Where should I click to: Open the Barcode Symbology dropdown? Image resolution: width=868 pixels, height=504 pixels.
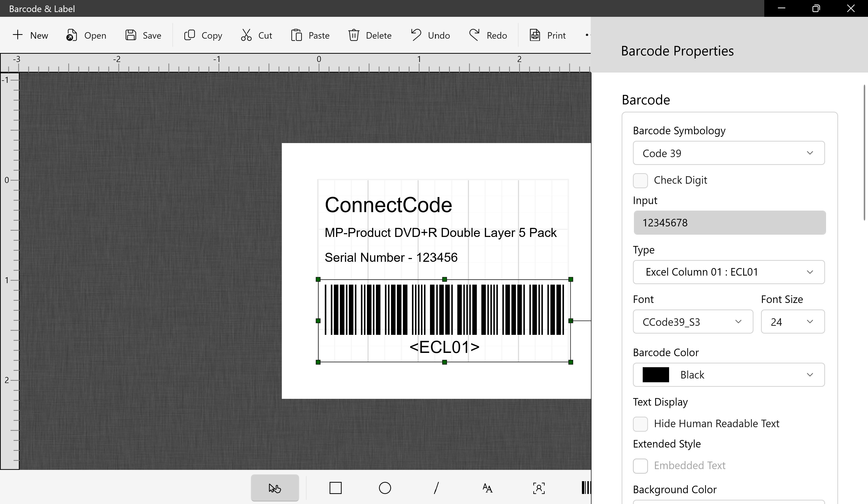[729, 153]
